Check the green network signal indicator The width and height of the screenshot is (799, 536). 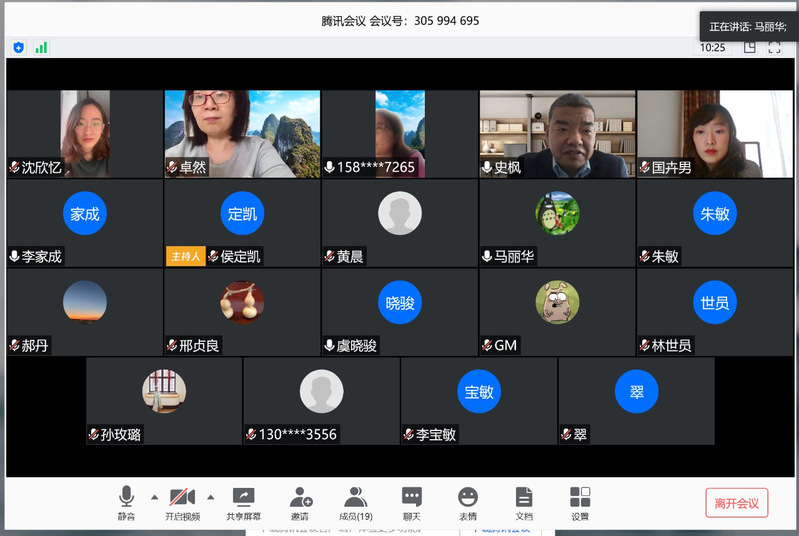point(42,47)
